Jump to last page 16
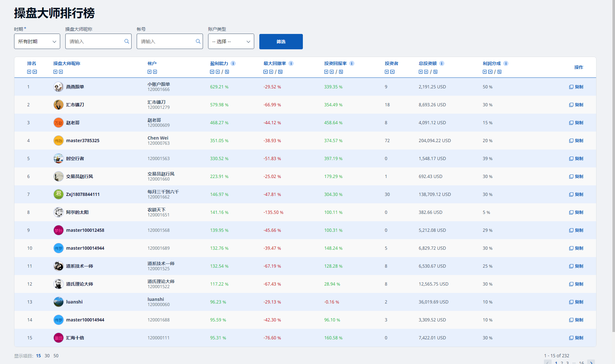The width and height of the screenshot is (615, 364). 581,363
